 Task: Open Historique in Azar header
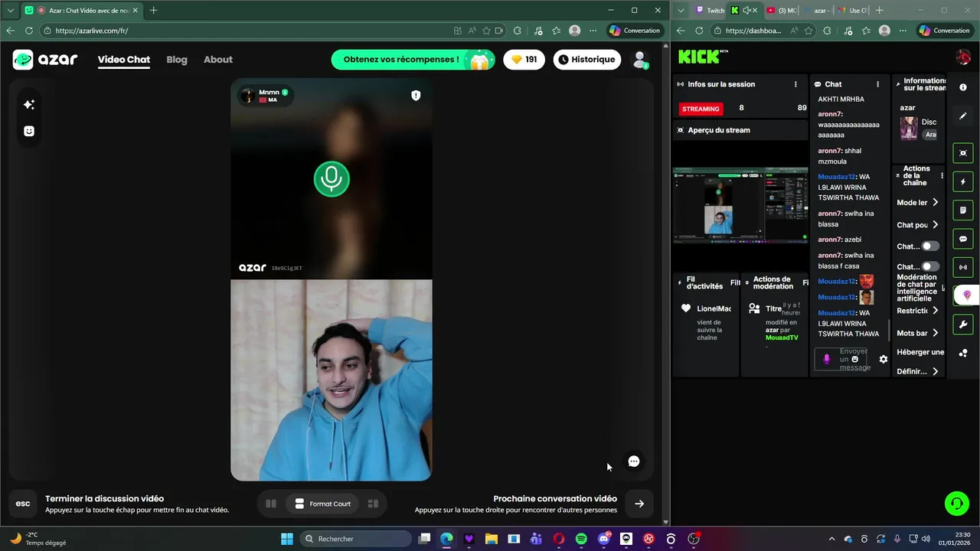[x=587, y=60]
